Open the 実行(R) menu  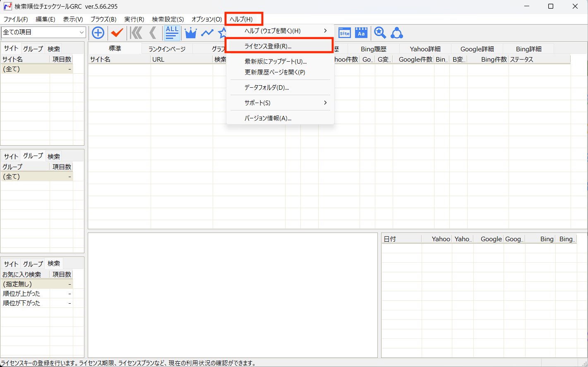coord(134,19)
